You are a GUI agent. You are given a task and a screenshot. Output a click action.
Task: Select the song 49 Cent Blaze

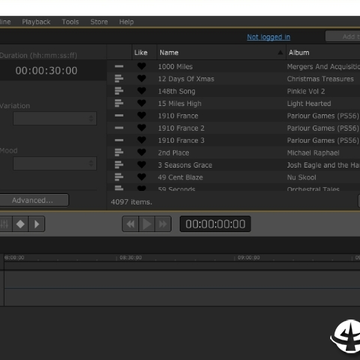(180, 178)
